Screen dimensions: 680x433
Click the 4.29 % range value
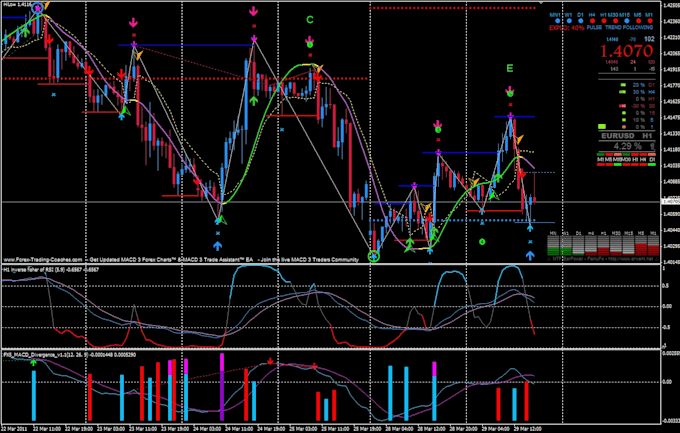pos(628,146)
